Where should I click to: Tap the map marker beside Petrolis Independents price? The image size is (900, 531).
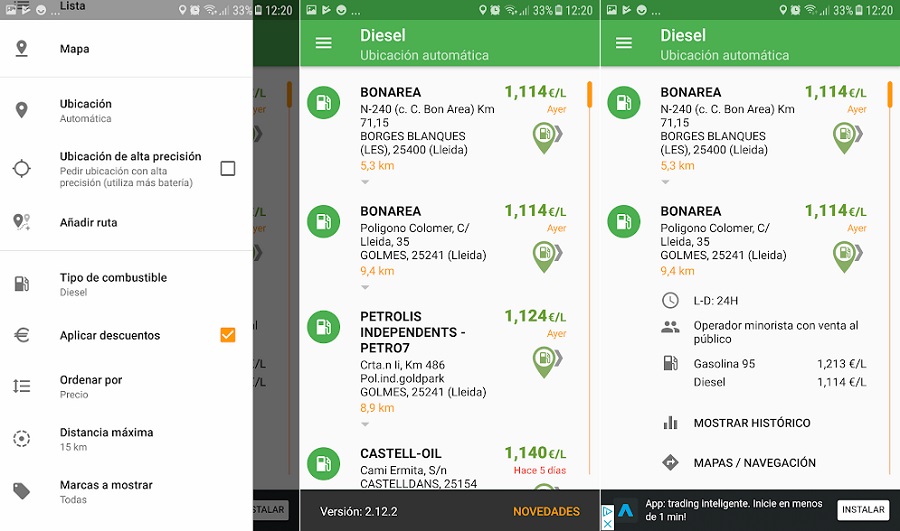545,361
